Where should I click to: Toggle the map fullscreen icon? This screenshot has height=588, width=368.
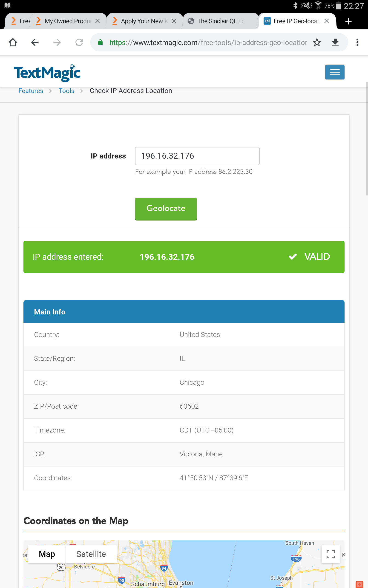[331, 554]
